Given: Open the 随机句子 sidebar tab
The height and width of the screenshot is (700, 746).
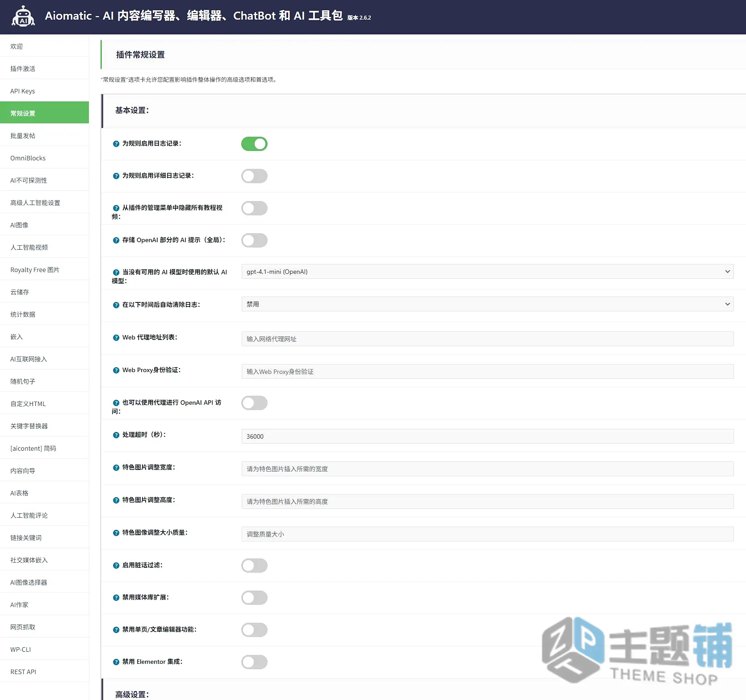Looking at the screenshot, I should click(x=45, y=381).
